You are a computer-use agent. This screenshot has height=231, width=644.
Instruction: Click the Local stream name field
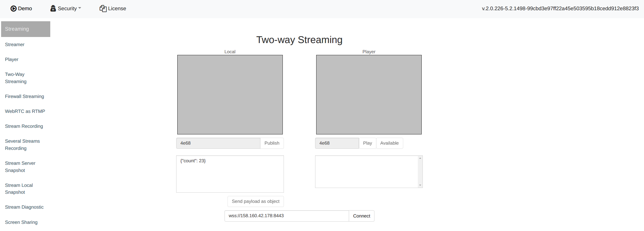click(218, 143)
